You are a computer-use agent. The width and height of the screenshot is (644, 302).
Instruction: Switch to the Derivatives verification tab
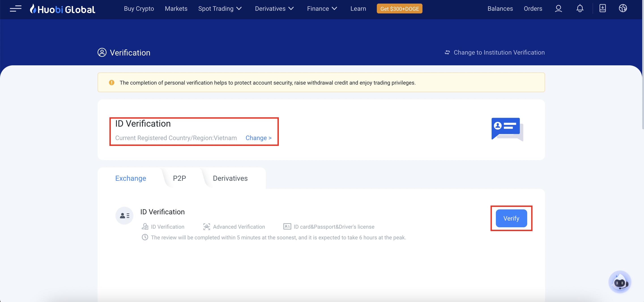[230, 178]
